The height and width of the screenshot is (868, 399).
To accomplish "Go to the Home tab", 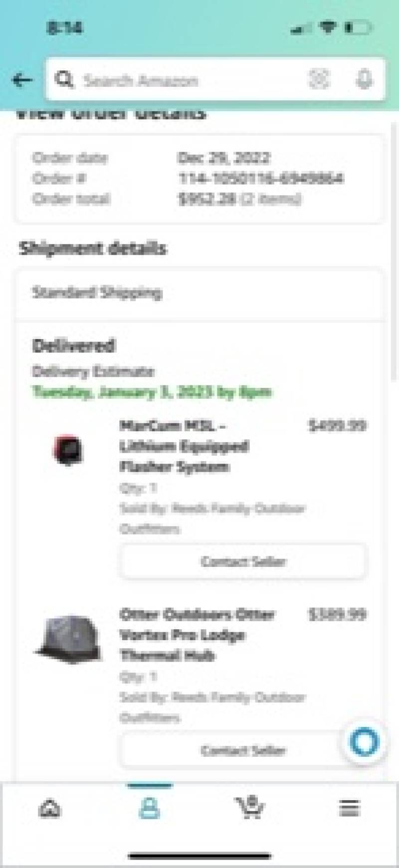I will click(50, 808).
